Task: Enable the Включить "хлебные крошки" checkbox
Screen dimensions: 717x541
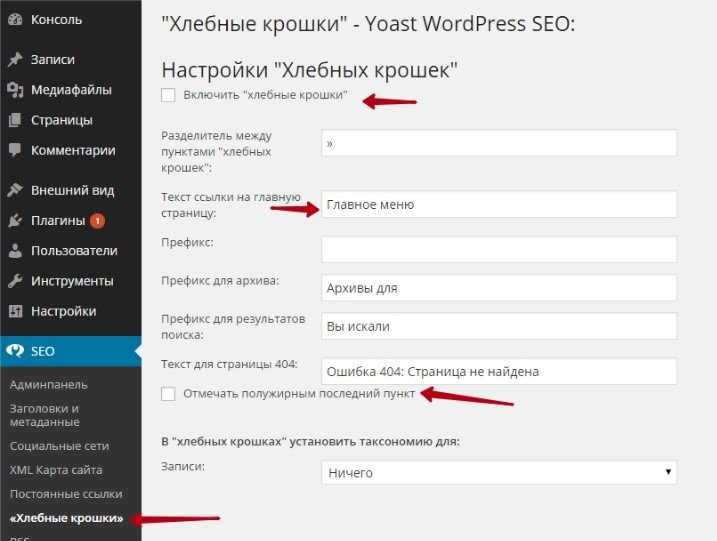Action: [x=168, y=95]
